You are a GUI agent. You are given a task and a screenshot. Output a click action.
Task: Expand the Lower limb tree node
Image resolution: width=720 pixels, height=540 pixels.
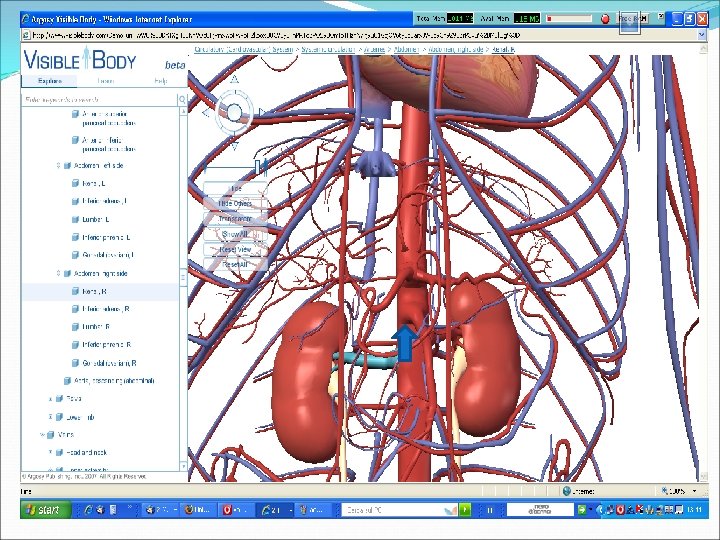(51, 417)
